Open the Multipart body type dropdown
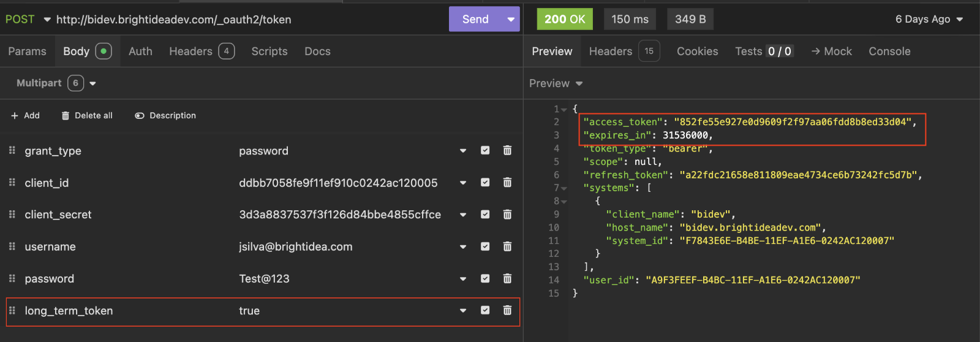Image resolution: width=980 pixels, height=342 pixels. coord(92,83)
